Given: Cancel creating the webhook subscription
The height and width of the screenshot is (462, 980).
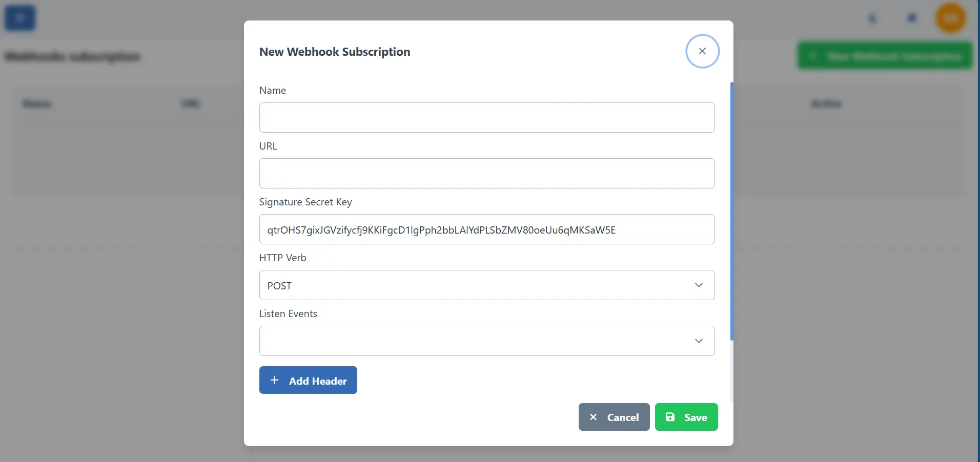Looking at the screenshot, I should 614,416.
